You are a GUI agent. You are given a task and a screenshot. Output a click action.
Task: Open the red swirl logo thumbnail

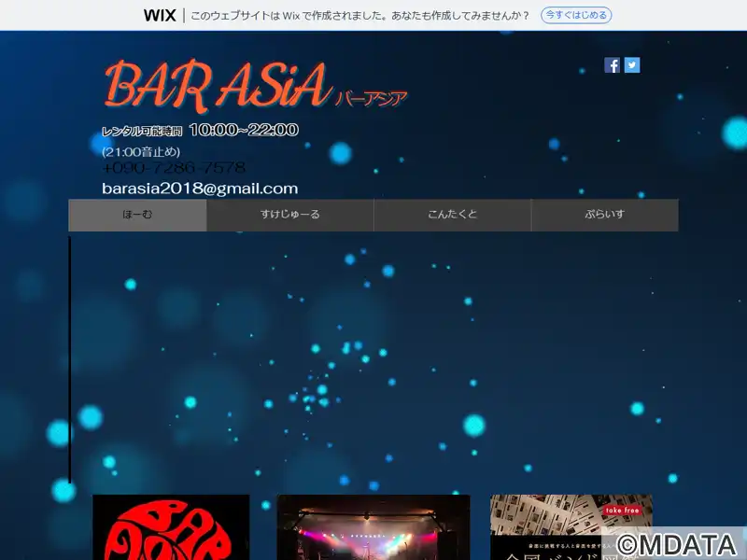pos(171,527)
